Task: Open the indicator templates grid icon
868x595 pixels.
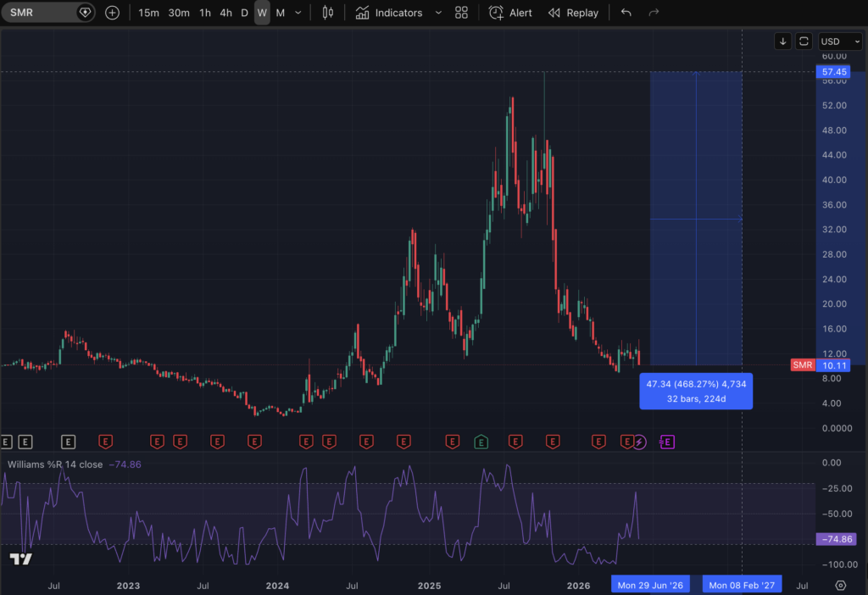Action: (461, 13)
